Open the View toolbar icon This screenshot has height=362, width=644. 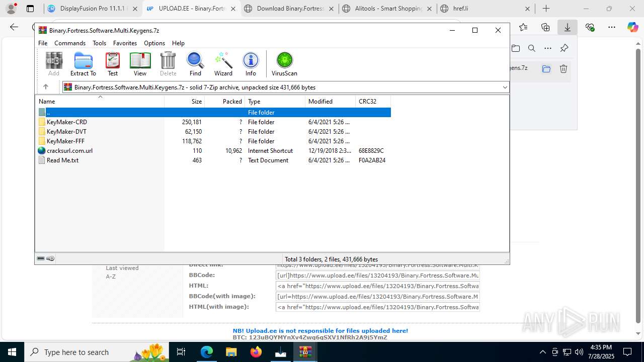pos(140,64)
